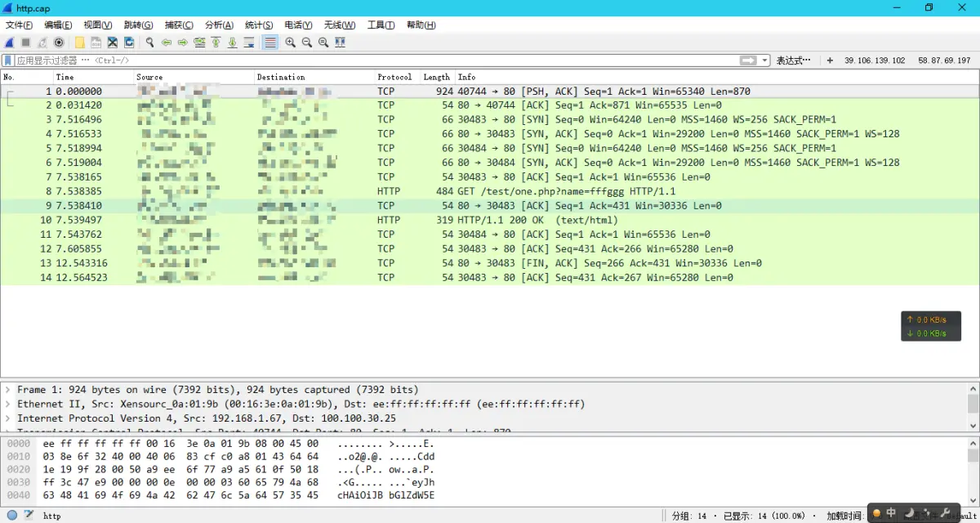Click the IME 中 language indicator
980x523 pixels.
pos(891,513)
